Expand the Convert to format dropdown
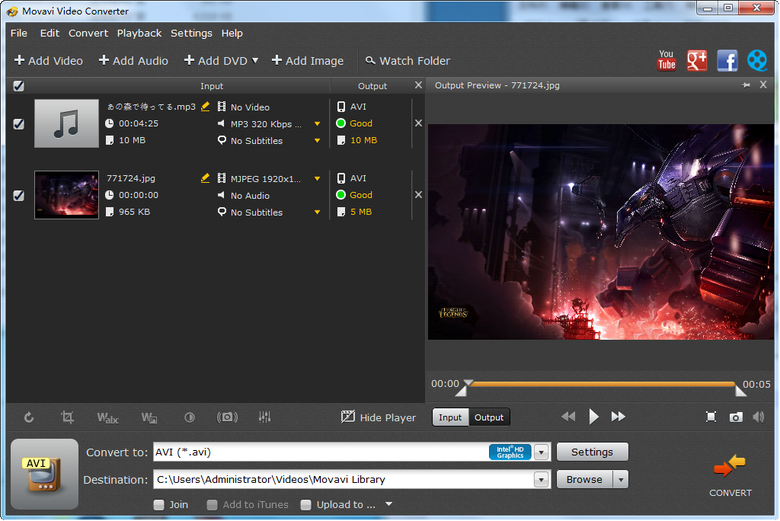 (541, 452)
